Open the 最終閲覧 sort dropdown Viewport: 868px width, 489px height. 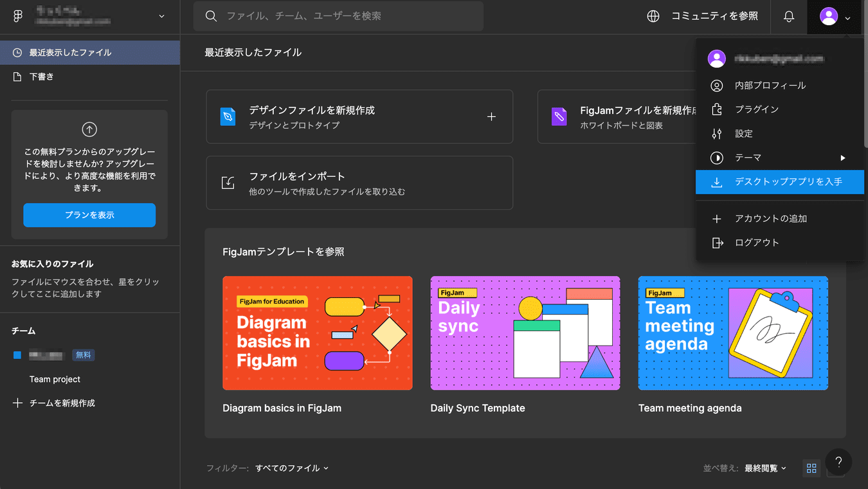tap(765, 468)
